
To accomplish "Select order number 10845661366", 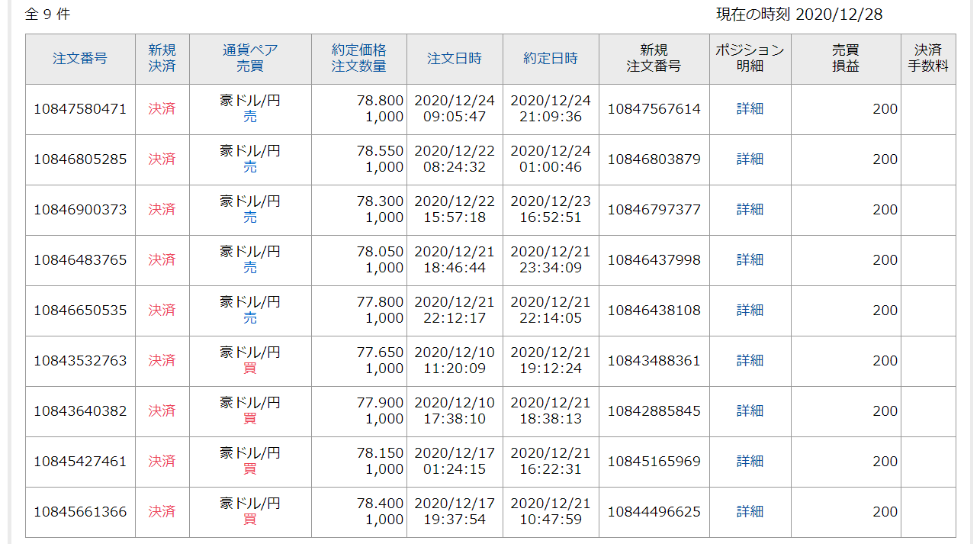I will coord(80,512).
